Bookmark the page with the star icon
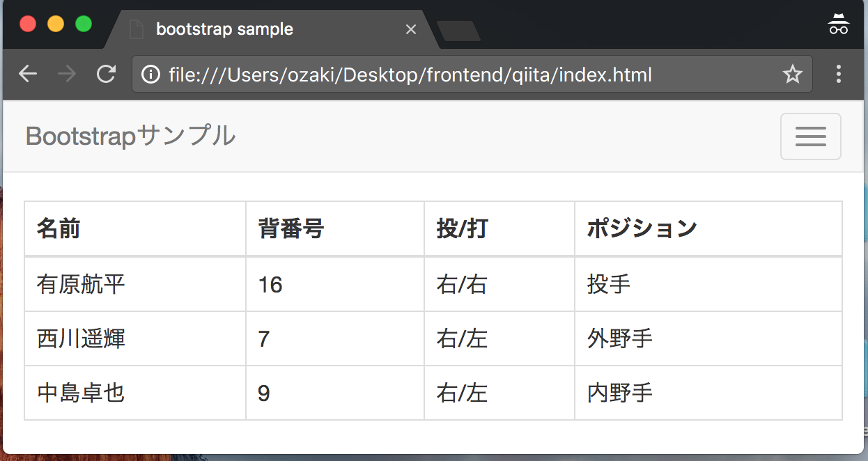 (793, 73)
